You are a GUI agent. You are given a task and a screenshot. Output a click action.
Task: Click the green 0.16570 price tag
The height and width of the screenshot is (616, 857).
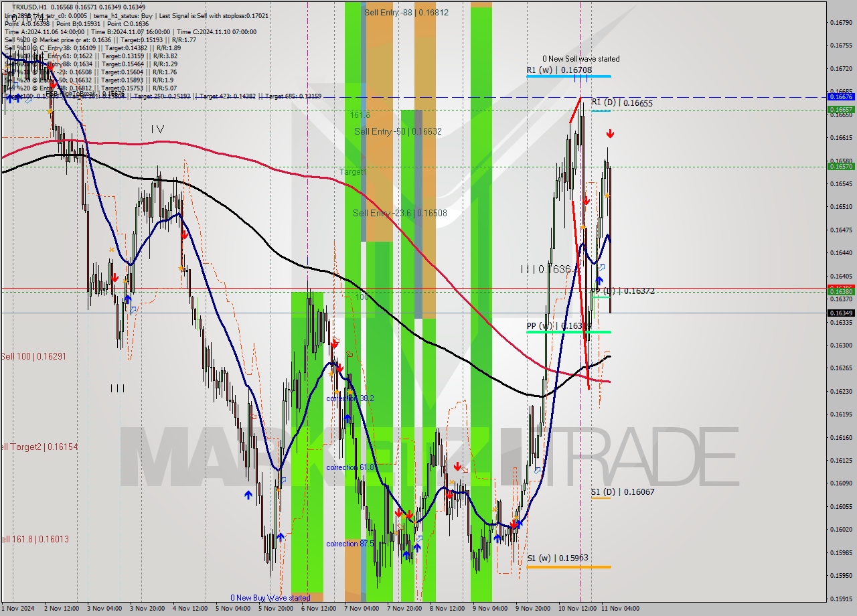tap(841, 166)
